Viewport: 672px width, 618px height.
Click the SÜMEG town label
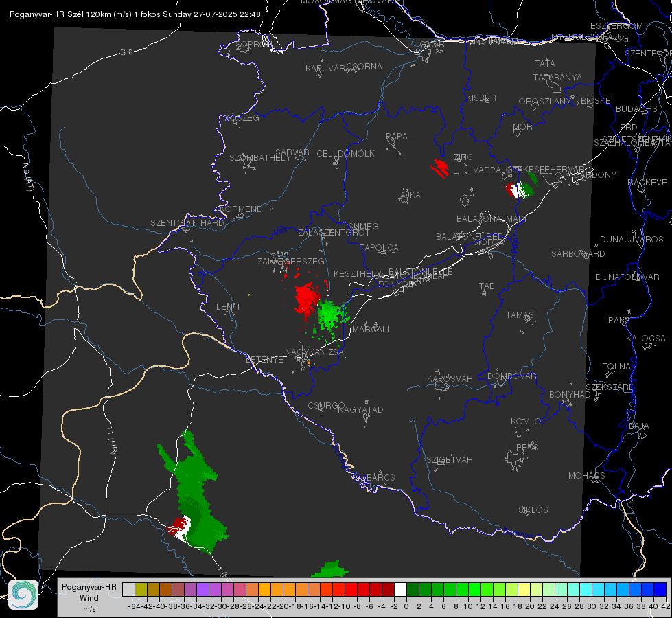pos(363,227)
